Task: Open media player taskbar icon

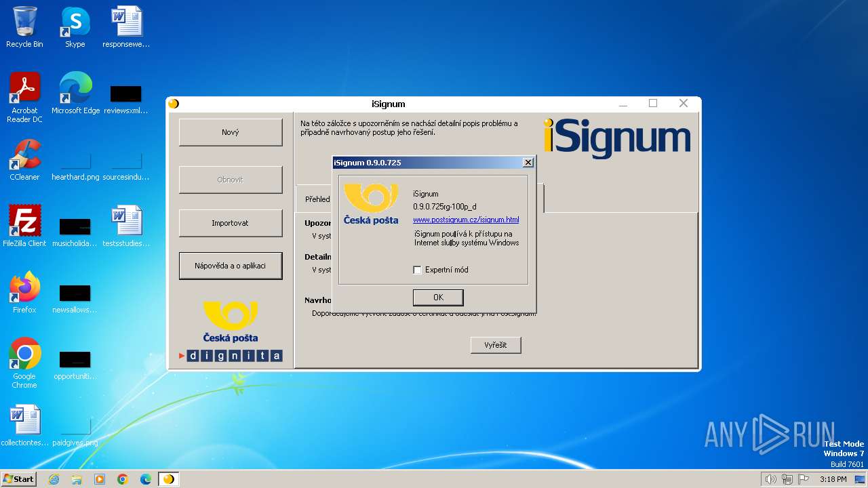Action: tap(100, 479)
